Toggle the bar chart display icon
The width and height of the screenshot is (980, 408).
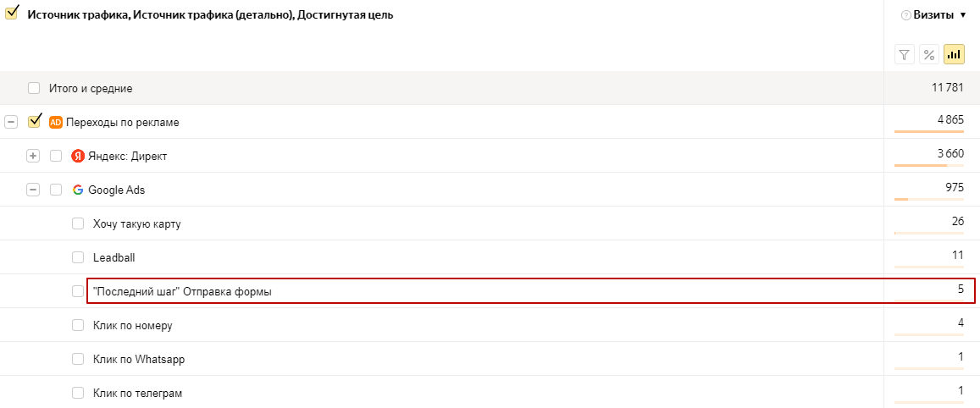pos(954,54)
